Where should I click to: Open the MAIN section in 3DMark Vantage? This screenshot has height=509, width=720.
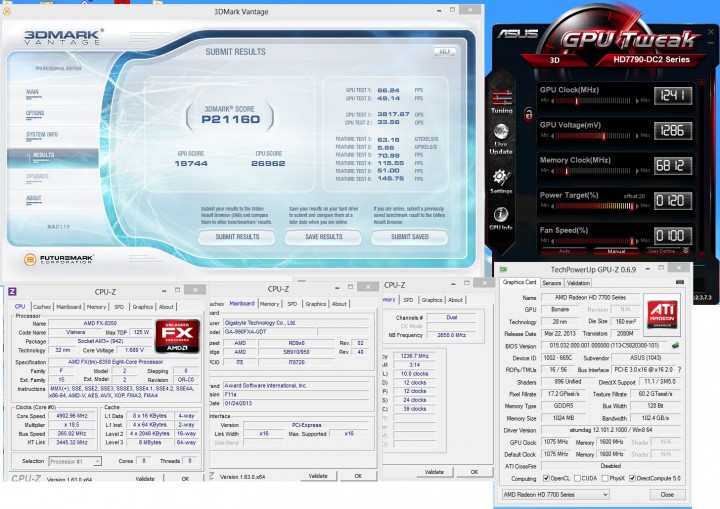[x=33, y=93]
